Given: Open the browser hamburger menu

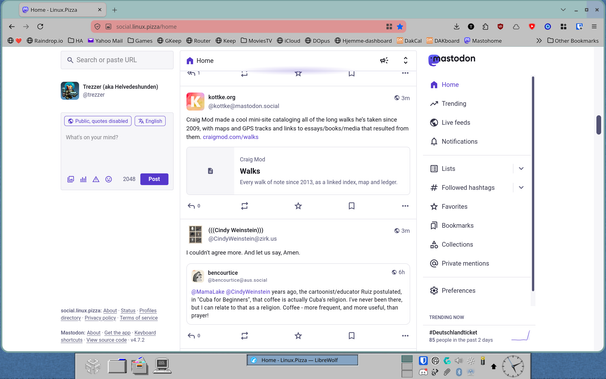Looking at the screenshot, I should pos(594,27).
